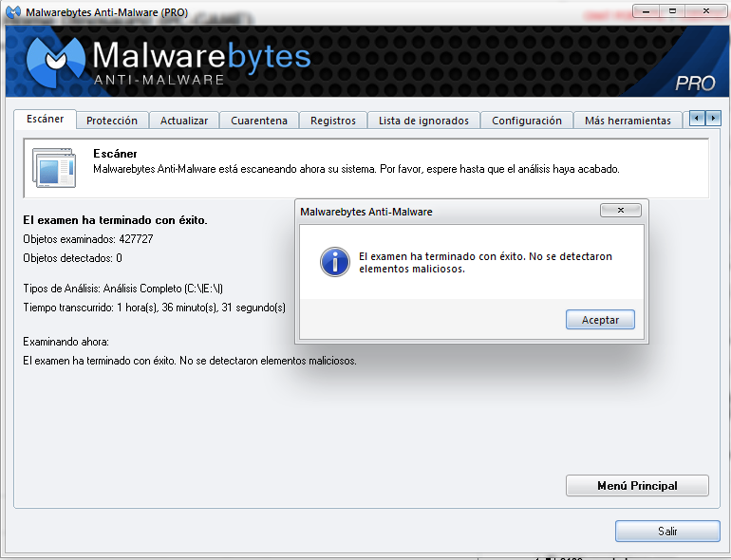The width and height of the screenshot is (731, 560).
Task: Switch to Más herramientas tab
Action: (628, 121)
